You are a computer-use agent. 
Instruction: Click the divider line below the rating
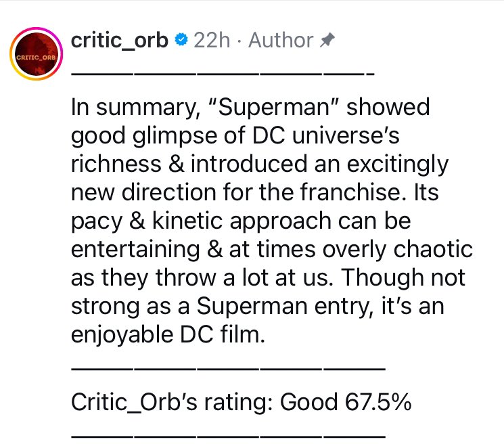tap(228, 437)
